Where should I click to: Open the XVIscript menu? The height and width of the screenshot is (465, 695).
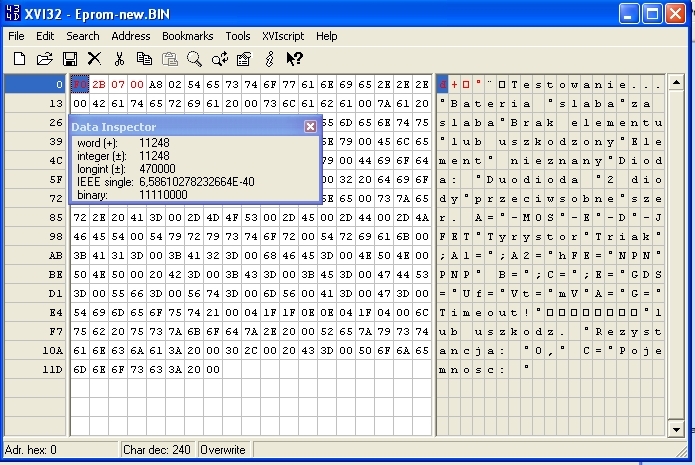pos(283,36)
